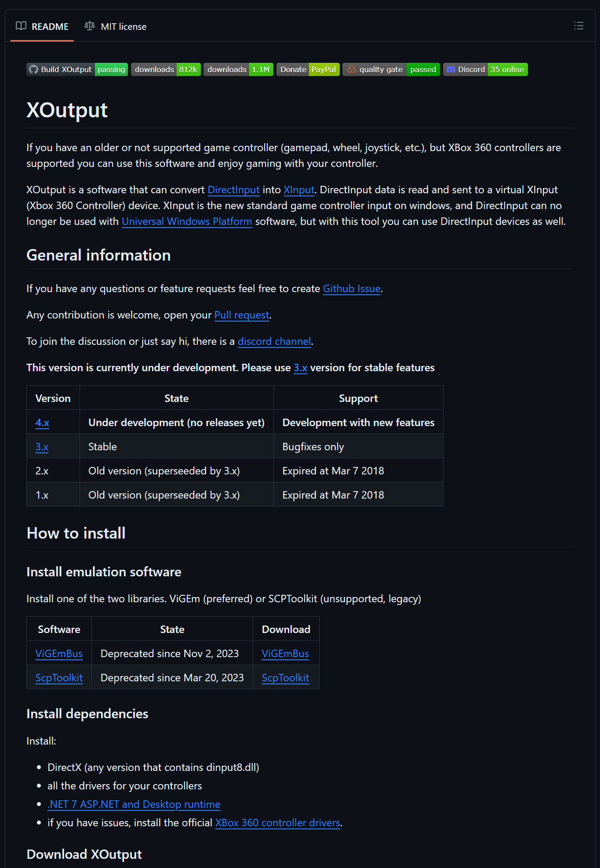Open the DirectInput link
Image resolution: width=600 pixels, height=868 pixels.
pos(233,190)
